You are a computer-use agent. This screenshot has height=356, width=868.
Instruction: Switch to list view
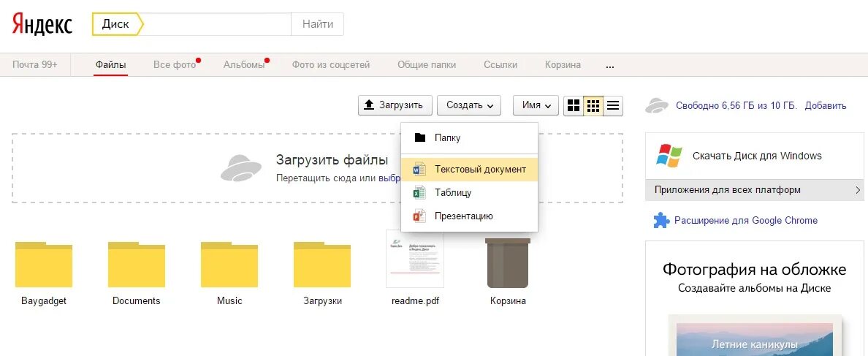pyautogui.click(x=613, y=105)
